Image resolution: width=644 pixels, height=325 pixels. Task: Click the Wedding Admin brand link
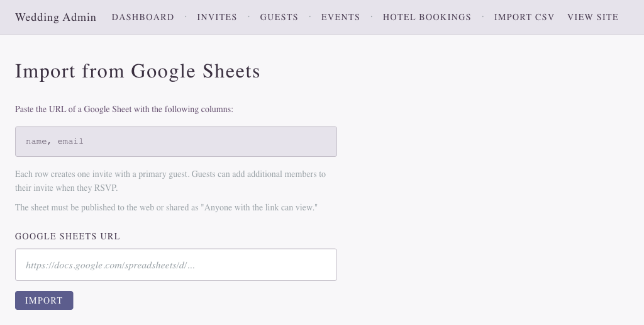point(55,17)
